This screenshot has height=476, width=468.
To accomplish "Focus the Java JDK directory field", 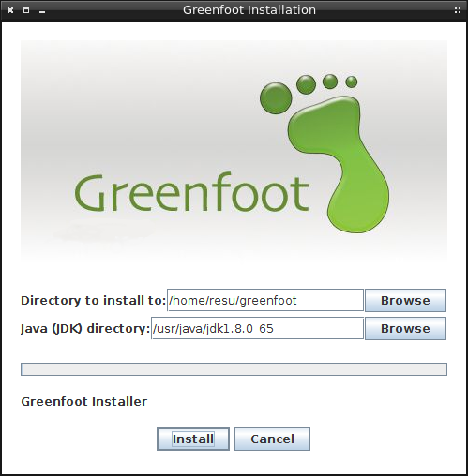I will pyautogui.click(x=257, y=328).
